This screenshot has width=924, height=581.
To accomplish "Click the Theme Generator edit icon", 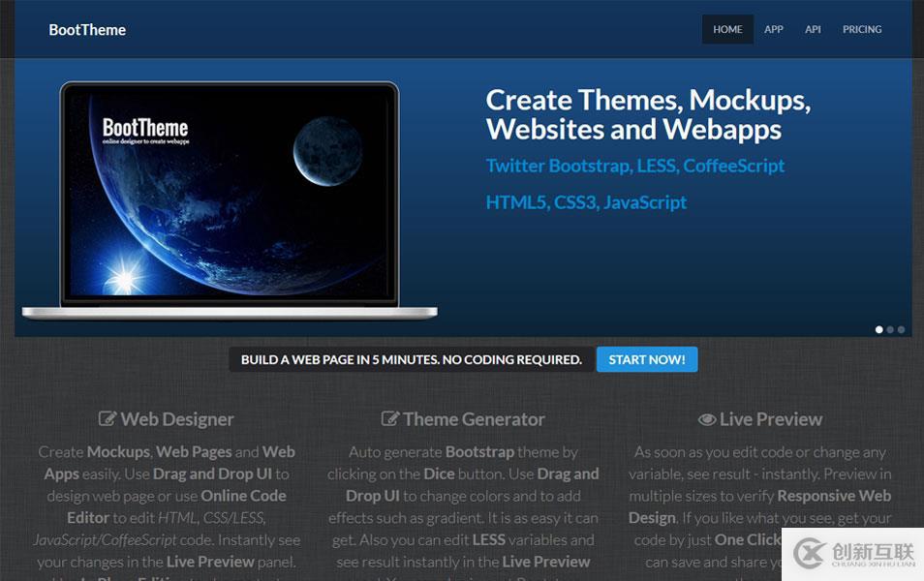I will click(390, 419).
